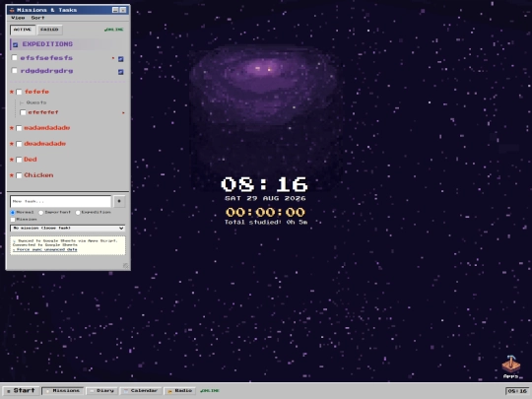Click the red star beside Ded
Image resolution: width=532 pixels, height=399 pixels.
pyautogui.click(x=12, y=160)
